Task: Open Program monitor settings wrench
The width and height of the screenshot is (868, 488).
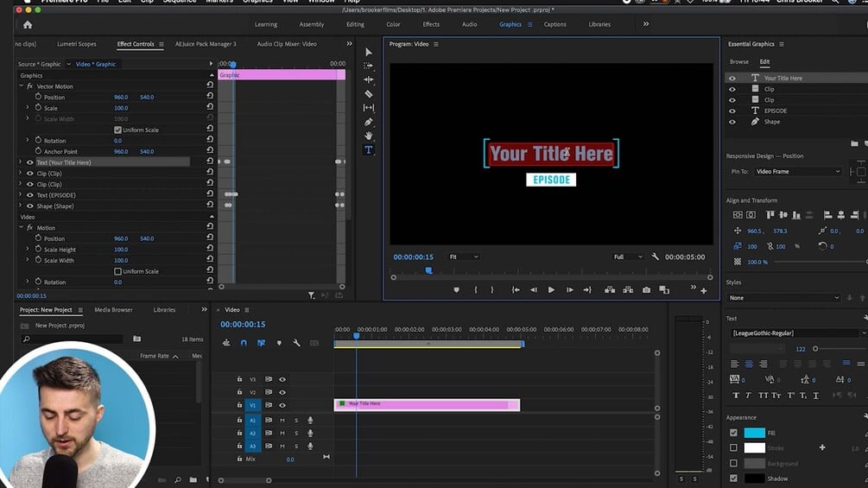Action: (656, 257)
